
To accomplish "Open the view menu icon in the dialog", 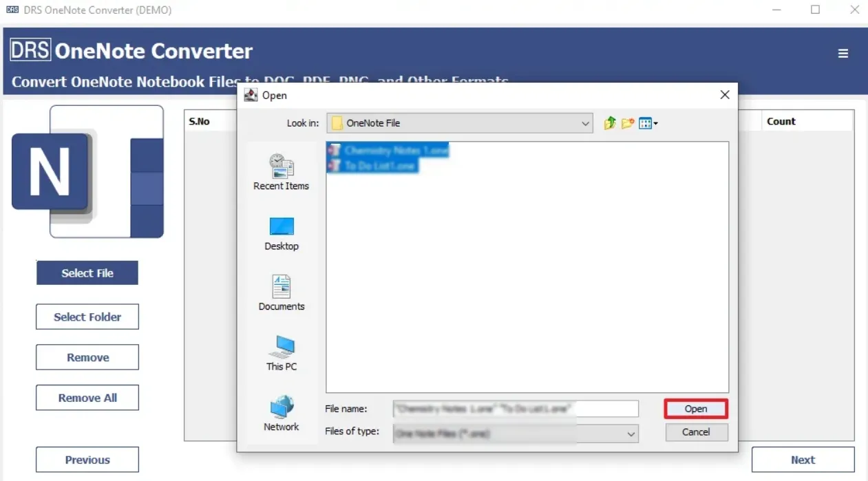I will [648, 123].
